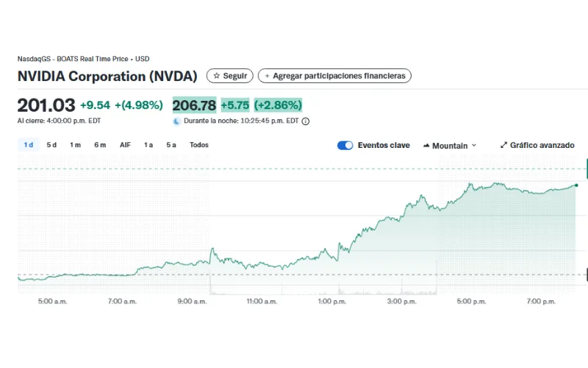Select the 1d time range tab

click(29, 145)
